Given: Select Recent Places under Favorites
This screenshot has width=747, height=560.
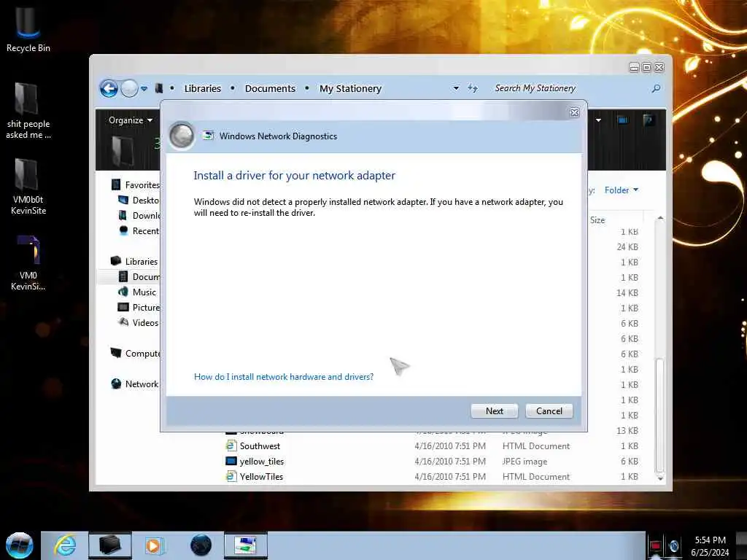Looking at the screenshot, I should 139,230.
